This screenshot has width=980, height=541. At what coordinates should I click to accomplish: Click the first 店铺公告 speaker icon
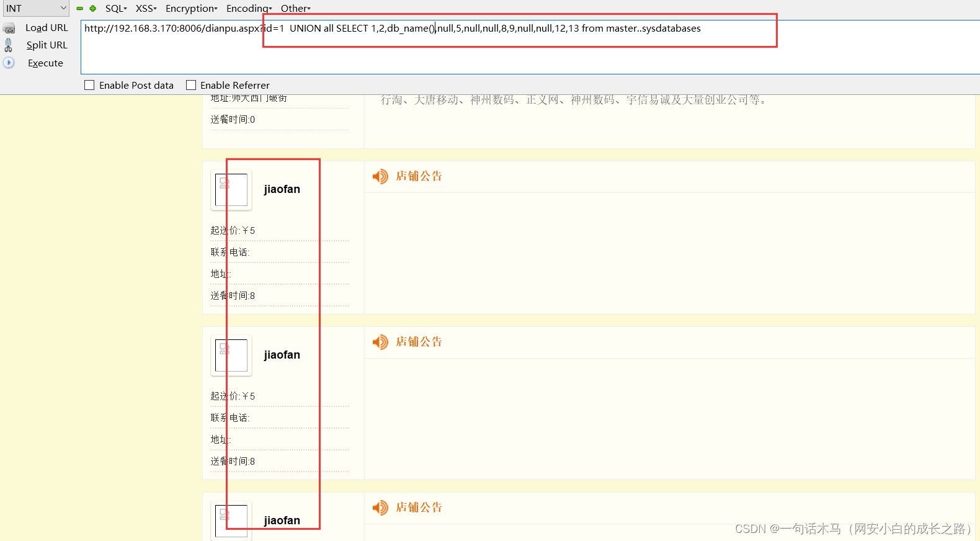[x=380, y=176]
